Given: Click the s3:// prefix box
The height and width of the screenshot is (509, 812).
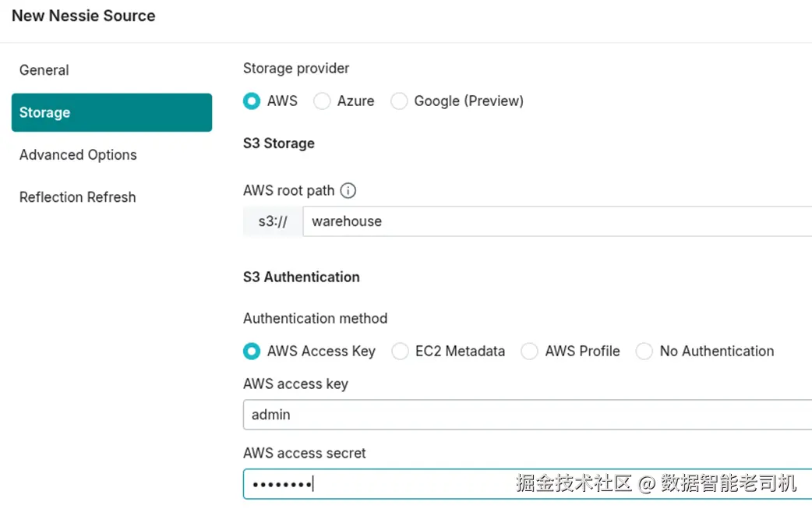Looking at the screenshot, I should click(x=273, y=221).
